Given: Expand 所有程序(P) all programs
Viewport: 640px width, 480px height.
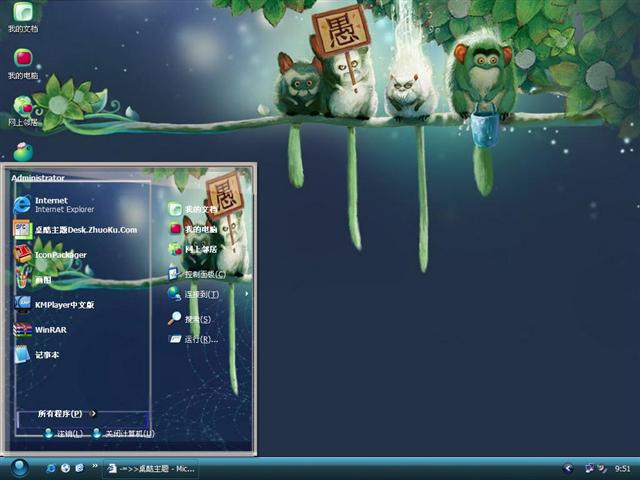Looking at the screenshot, I should pyautogui.click(x=67, y=413).
